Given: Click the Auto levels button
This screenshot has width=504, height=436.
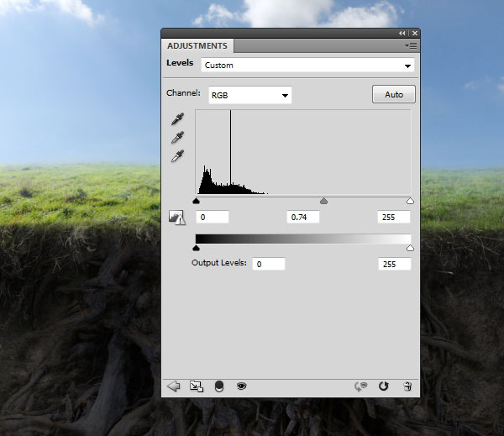Looking at the screenshot, I should pyautogui.click(x=394, y=94).
